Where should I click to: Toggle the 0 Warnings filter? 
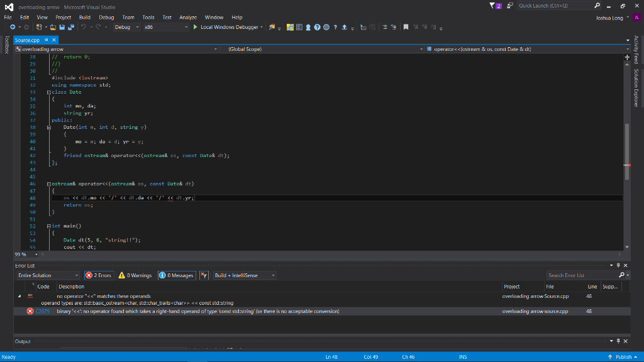point(136,275)
